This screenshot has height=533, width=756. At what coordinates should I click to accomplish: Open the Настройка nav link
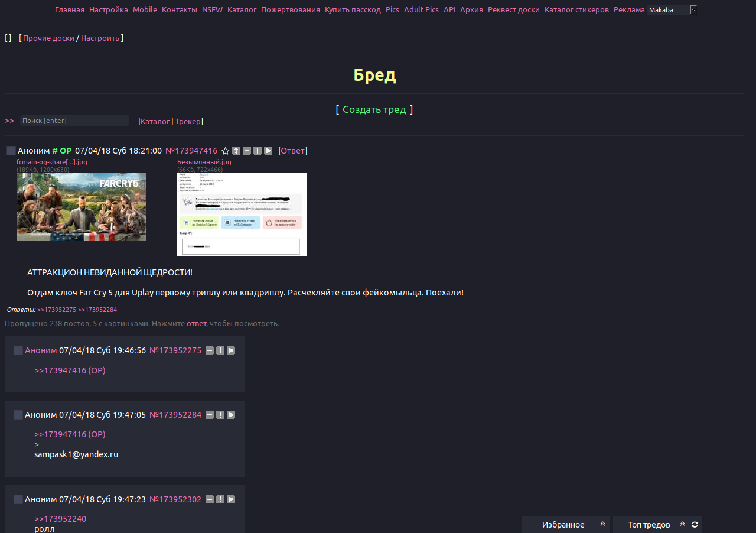[x=109, y=10]
